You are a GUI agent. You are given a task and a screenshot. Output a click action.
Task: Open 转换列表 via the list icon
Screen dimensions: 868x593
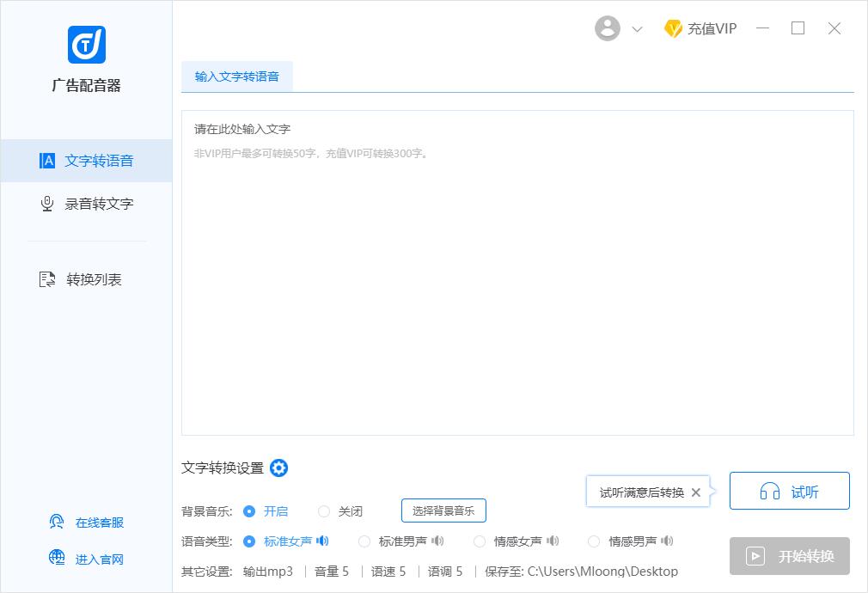(46, 278)
